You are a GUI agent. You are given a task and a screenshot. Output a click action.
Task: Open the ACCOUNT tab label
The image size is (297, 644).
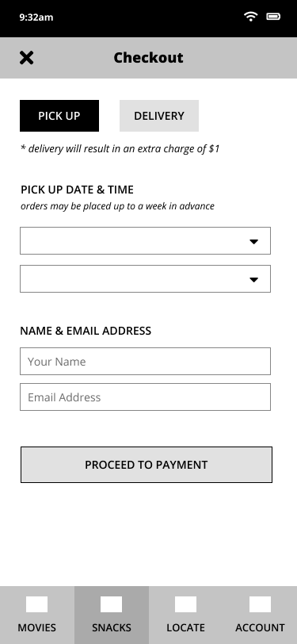pos(260,627)
